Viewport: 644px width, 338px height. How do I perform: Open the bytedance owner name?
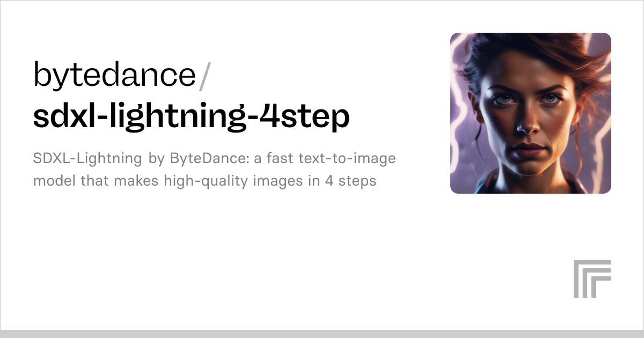coord(114,76)
